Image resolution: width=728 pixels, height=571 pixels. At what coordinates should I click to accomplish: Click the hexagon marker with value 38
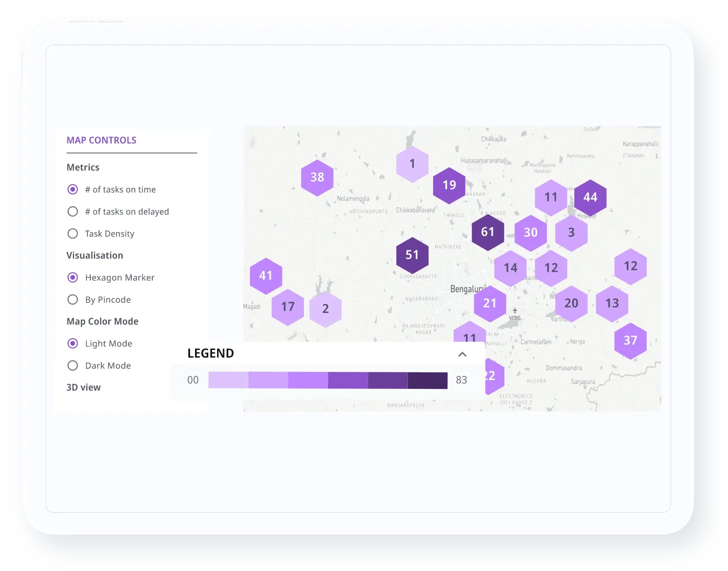tap(316, 177)
